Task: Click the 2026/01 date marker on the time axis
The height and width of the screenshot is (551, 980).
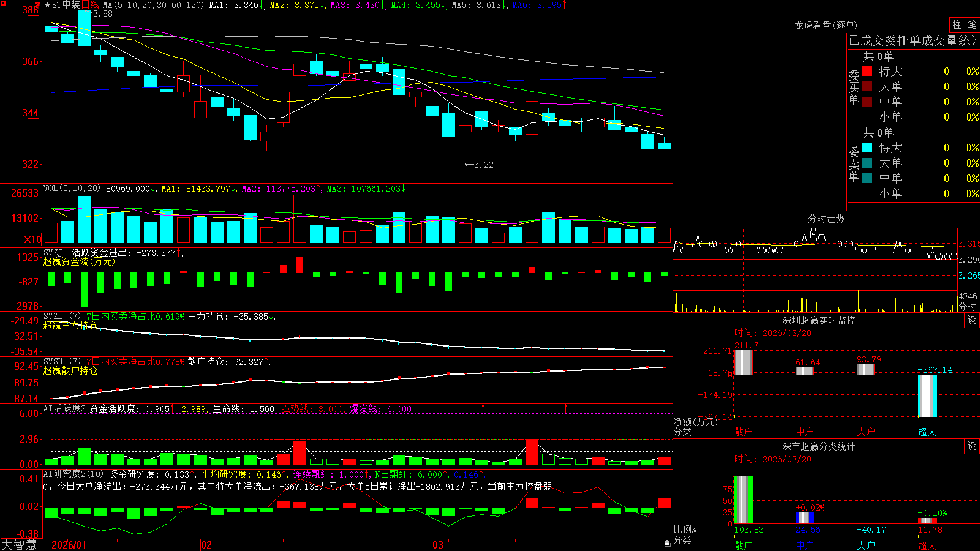Action: pyautogui.click(x=69, y=545)
